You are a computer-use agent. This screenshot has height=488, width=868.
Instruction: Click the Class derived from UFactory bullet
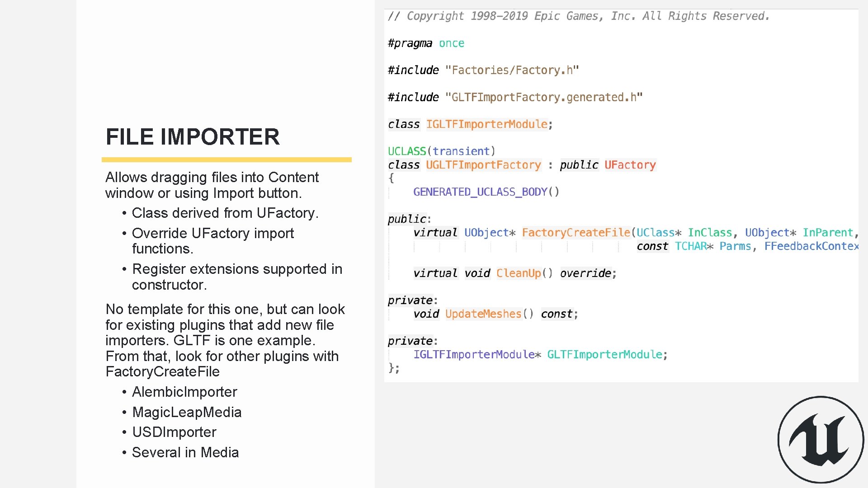click(x=225, y=213)
